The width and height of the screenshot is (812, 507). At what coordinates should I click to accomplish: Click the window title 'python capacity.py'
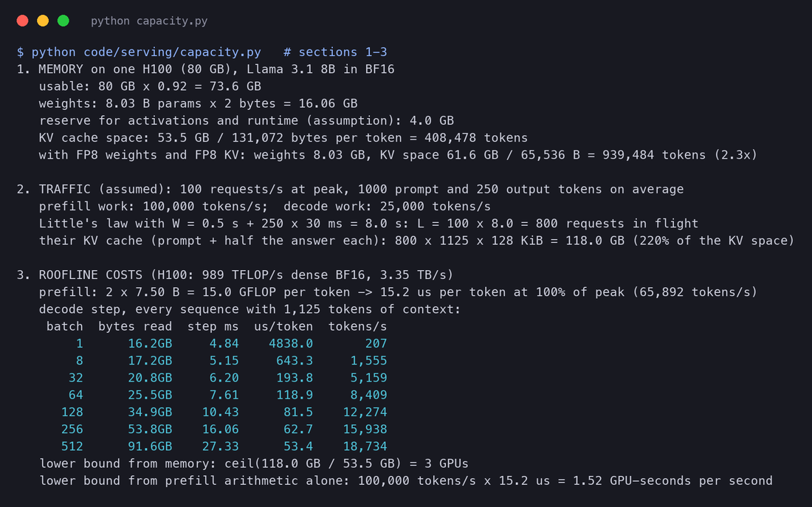pyautogui.click(x=149, y=21)
